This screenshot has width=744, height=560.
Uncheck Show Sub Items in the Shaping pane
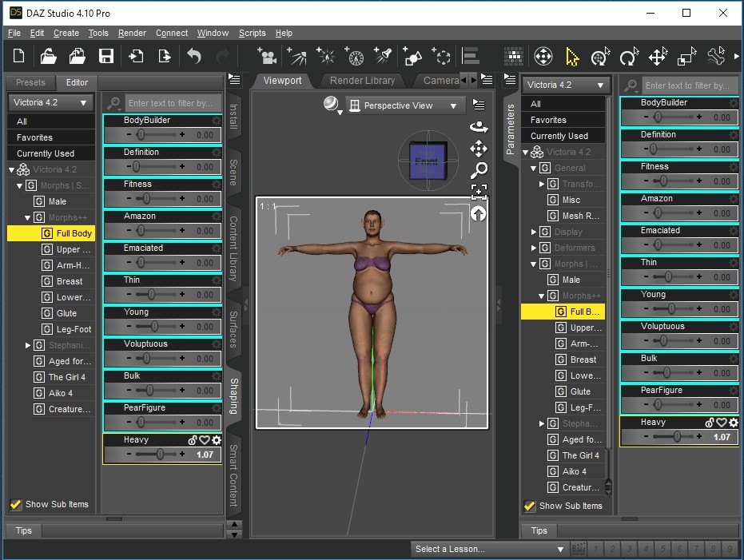point(16,505)
